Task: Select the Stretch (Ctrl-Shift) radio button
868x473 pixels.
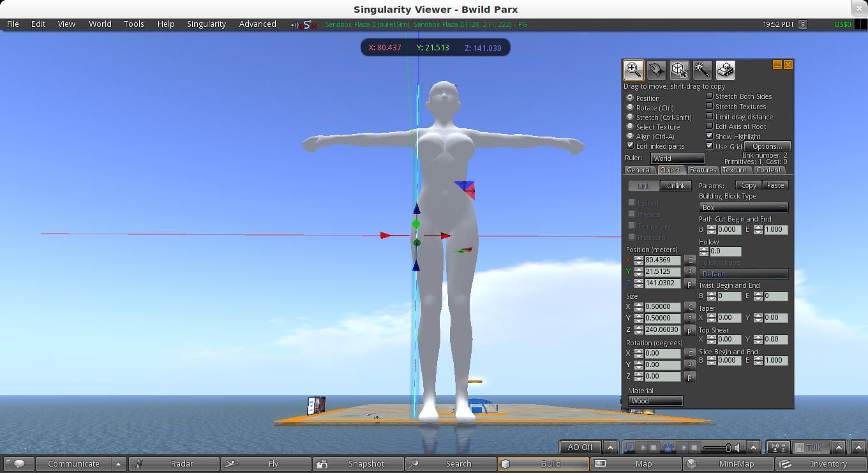Action: (631, 117)
